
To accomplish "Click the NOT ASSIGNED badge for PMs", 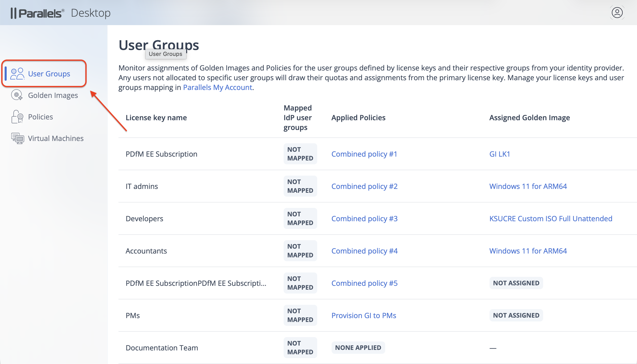I will click(x=516, y=315).
